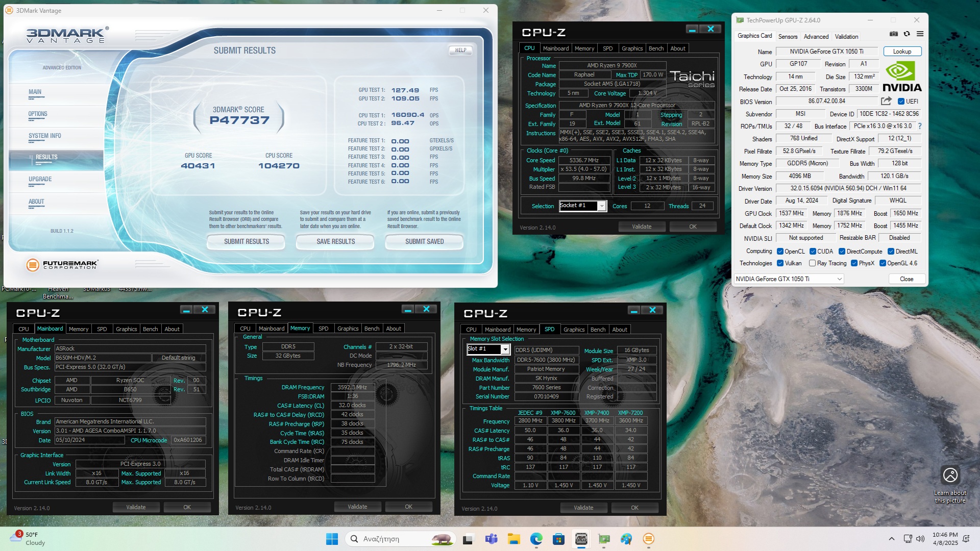Click the BIOS export share icon in GPU-Z
The image size is (980, 551).
click(887, 101)
